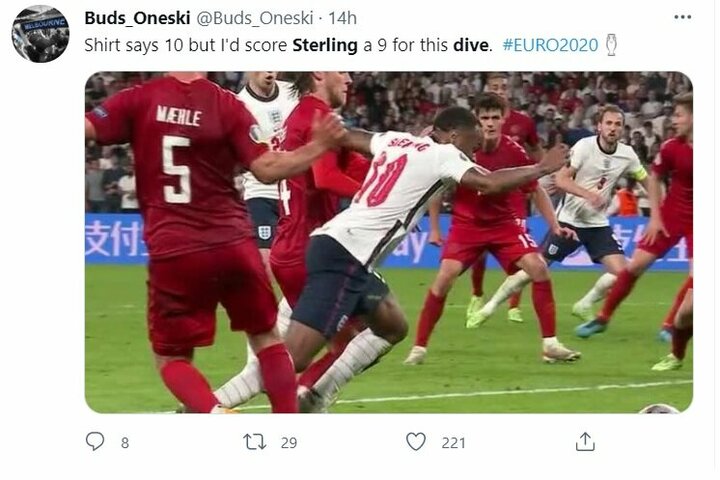Viewport: 720px width, 480px height.
Task: Open the football match image in the tweet
Action: tap(389, 242)
